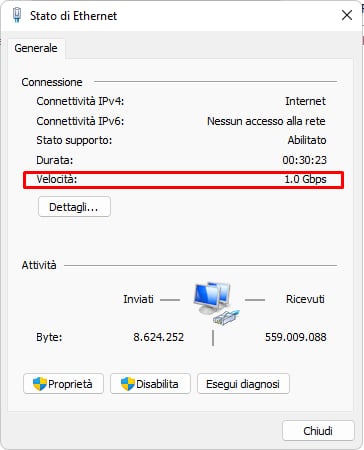Click the Stato di Ethernet window title
Image resolution: width=364 pixels, height=450 pixels.
[74, 16]
